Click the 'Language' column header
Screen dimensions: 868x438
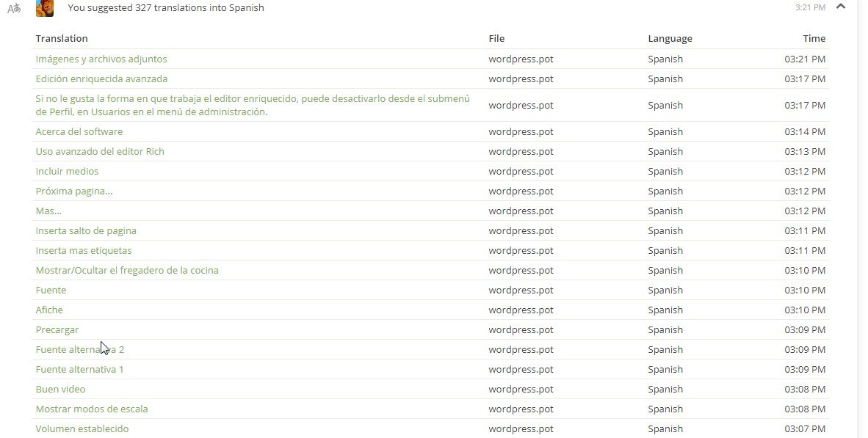[x=670, y=39]
